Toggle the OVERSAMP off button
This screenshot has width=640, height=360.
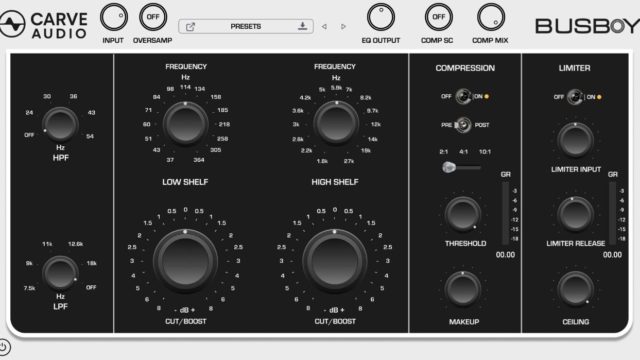point(153,17)
